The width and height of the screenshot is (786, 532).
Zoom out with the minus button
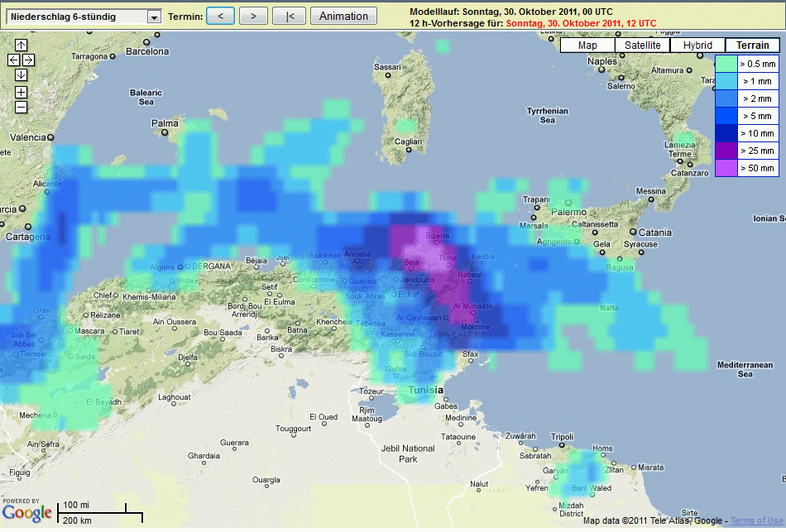[21, 108]
